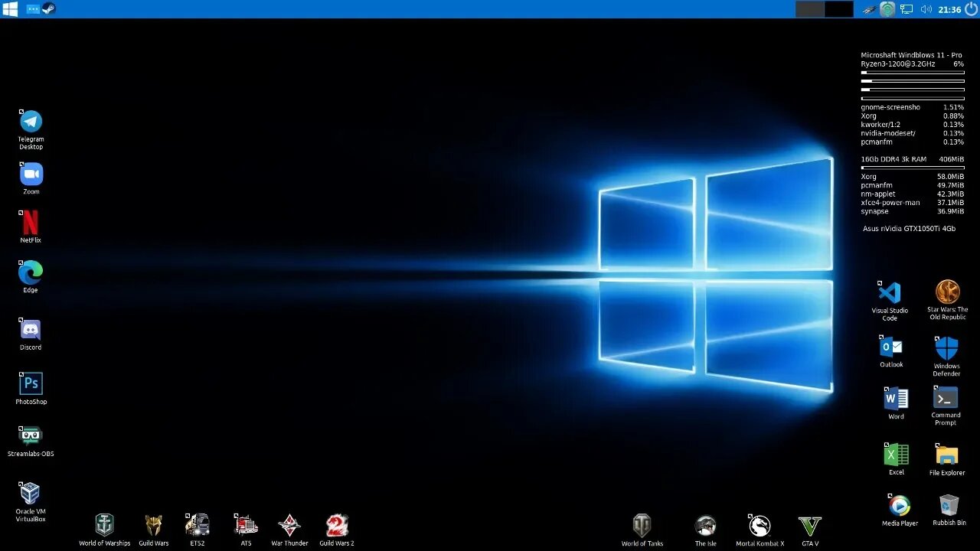The image size is (980, 551).
Task: Launch the Excel shortcut
Action: coord(896,454)
